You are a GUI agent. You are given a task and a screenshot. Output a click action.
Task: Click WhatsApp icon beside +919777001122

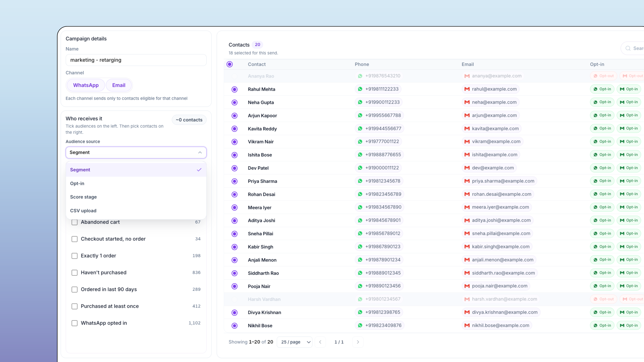point(360,142)
